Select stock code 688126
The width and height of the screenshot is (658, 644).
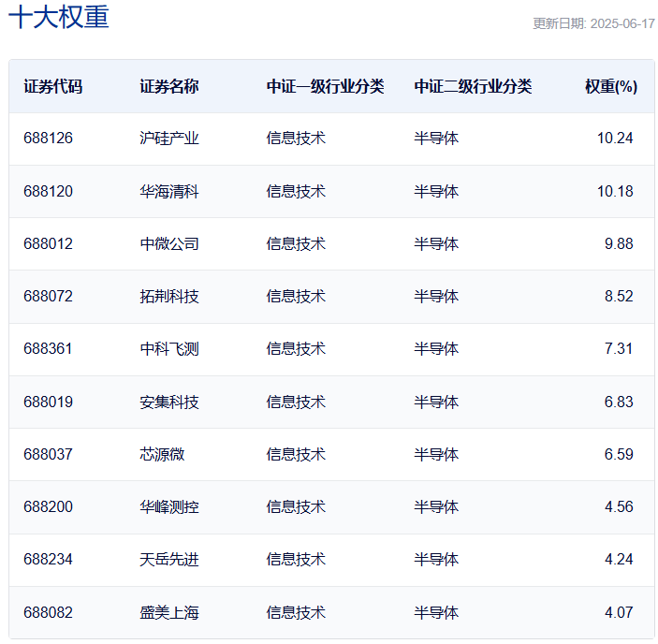[48, 139]
